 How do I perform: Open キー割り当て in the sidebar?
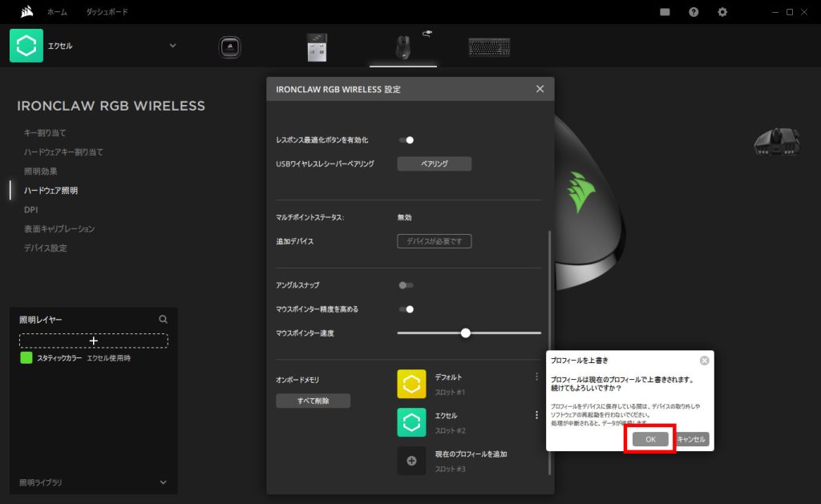[45, 133]
